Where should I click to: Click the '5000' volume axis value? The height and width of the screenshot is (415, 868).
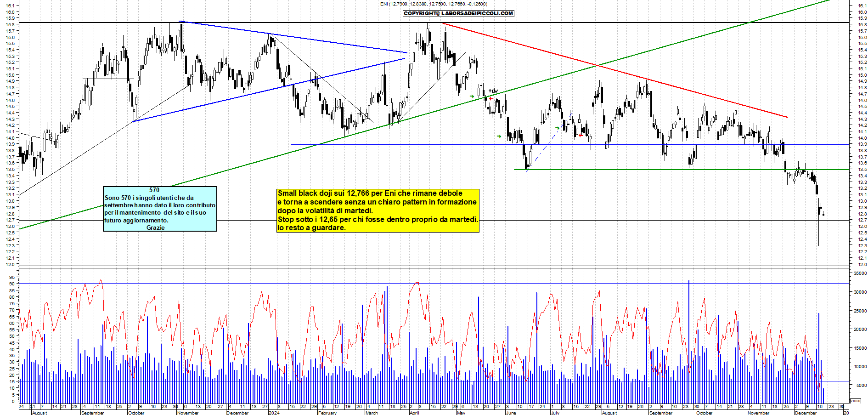point(862,386)
